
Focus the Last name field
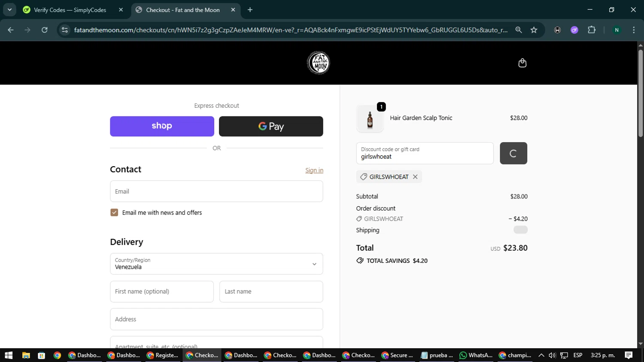click(x=271, y=292)
